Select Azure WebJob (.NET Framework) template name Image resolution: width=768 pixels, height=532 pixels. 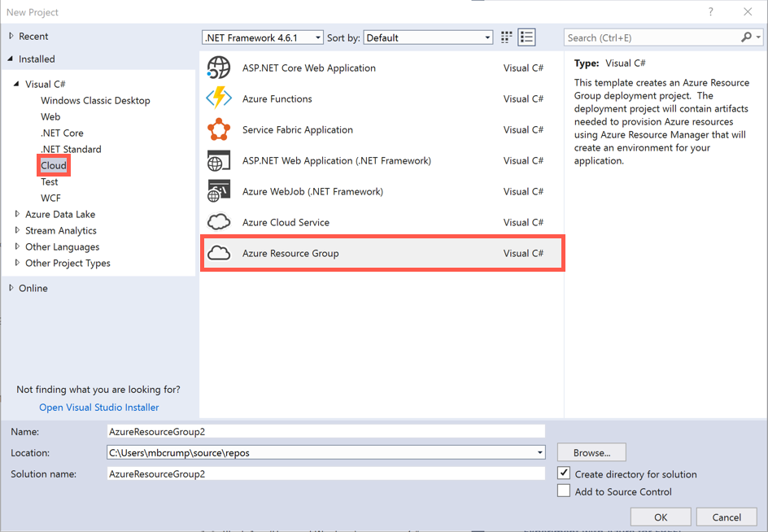pos(312,191)
